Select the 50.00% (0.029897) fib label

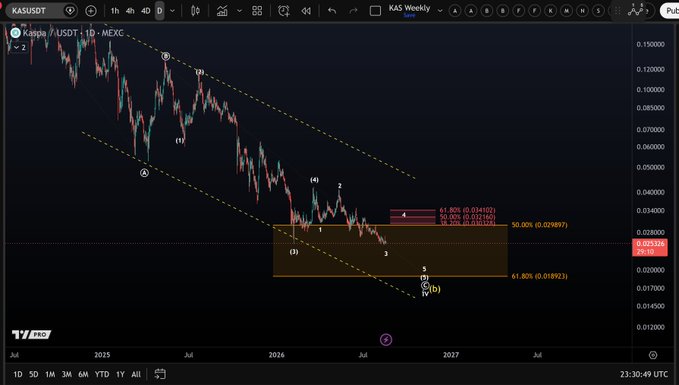pyautogui.click(x=539, y=225)
